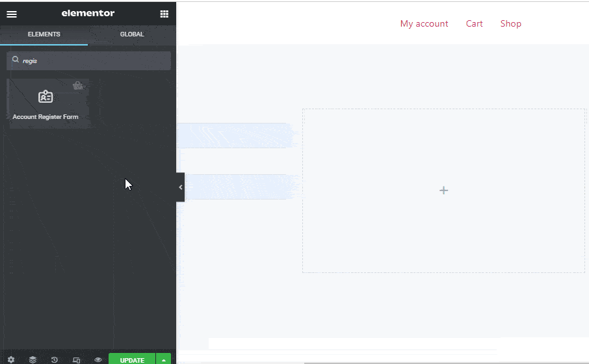Open the Navigator layers icon

coord(33,359)
